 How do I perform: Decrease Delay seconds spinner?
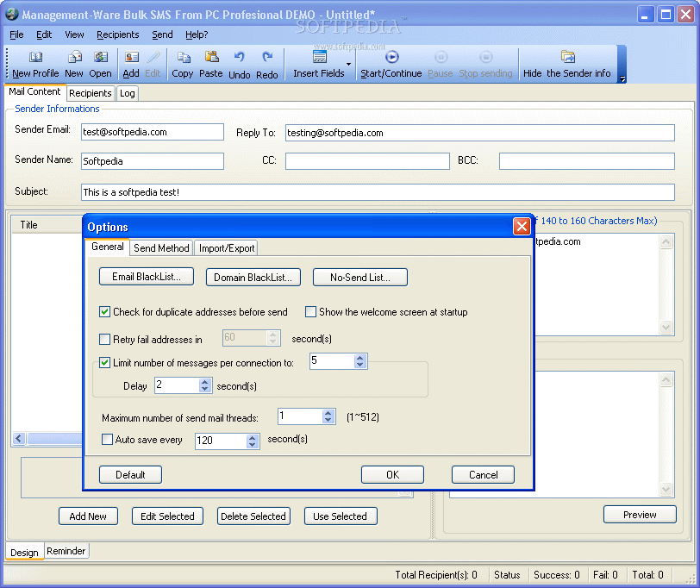click(204, 389)
